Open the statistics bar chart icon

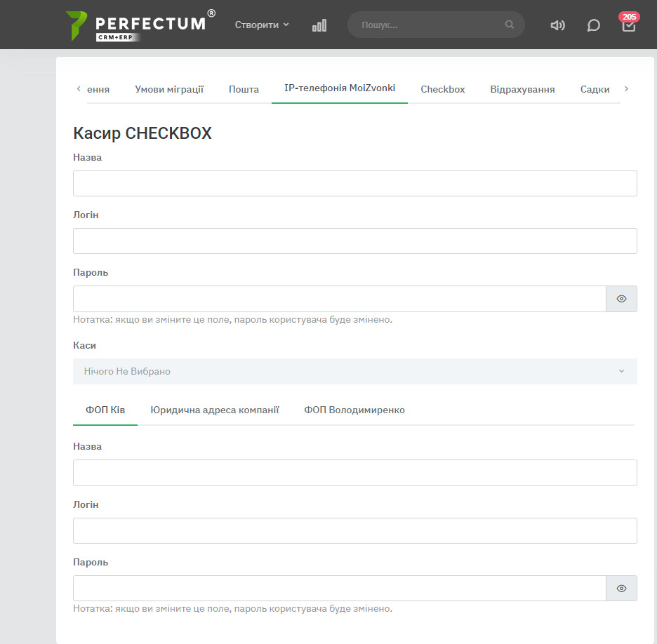point(319,25)
